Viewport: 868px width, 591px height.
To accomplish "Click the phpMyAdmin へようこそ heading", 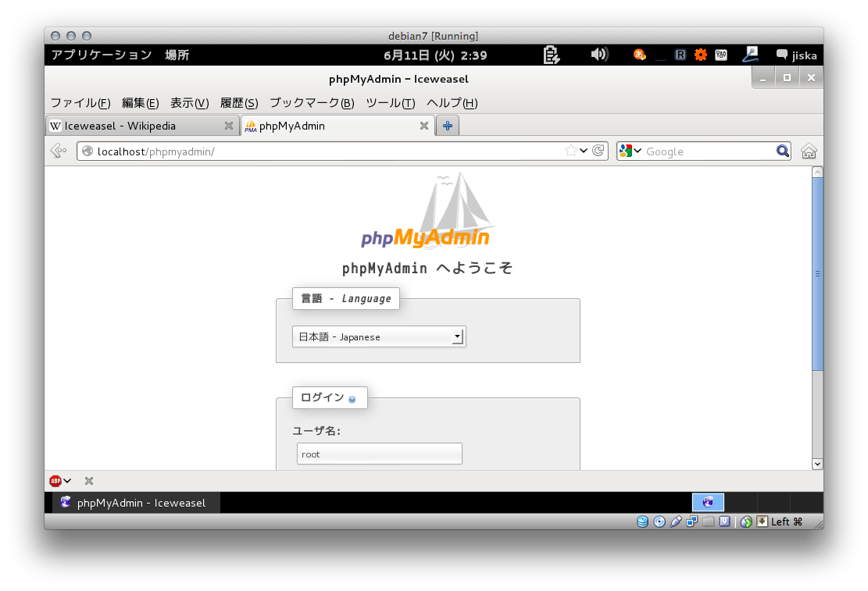I will [x=427, y=269].
